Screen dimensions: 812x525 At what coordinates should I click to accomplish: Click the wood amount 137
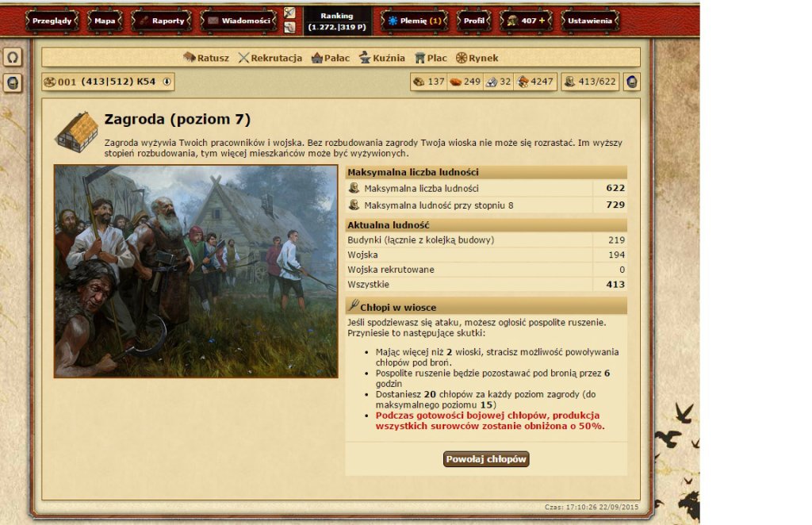[x=436, y=81]
